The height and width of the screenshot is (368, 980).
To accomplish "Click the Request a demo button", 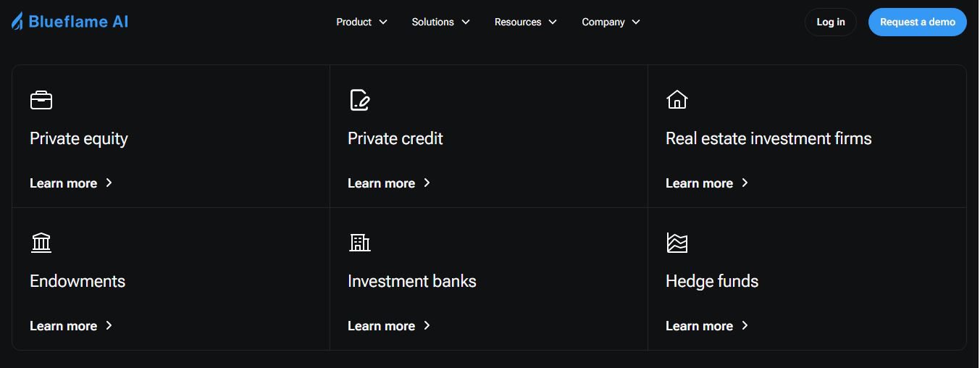I will (x=917, y=22).
